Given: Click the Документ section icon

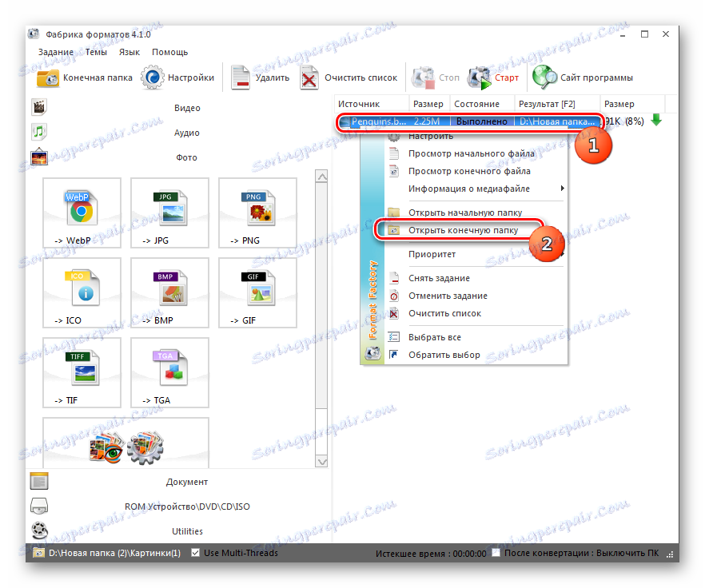Looking at the screenshot, I should (x=39, y=481).
